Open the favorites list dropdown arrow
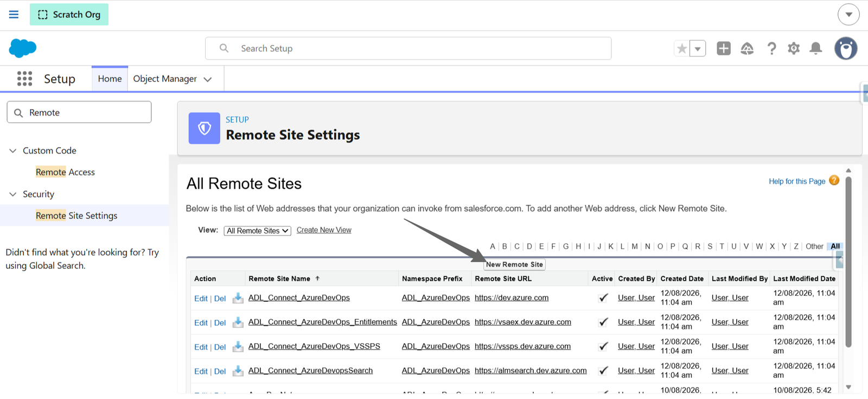Image resolution: width=868 pixels, height=399 pixels. (698, 49)
